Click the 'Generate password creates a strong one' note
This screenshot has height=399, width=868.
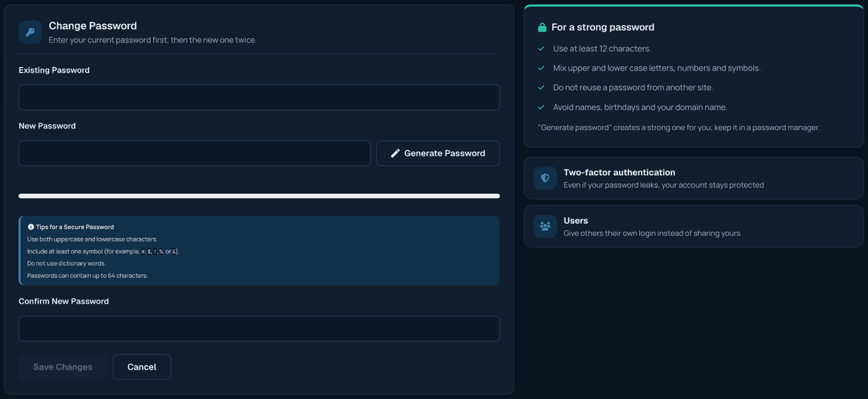[x=678, y=127]
